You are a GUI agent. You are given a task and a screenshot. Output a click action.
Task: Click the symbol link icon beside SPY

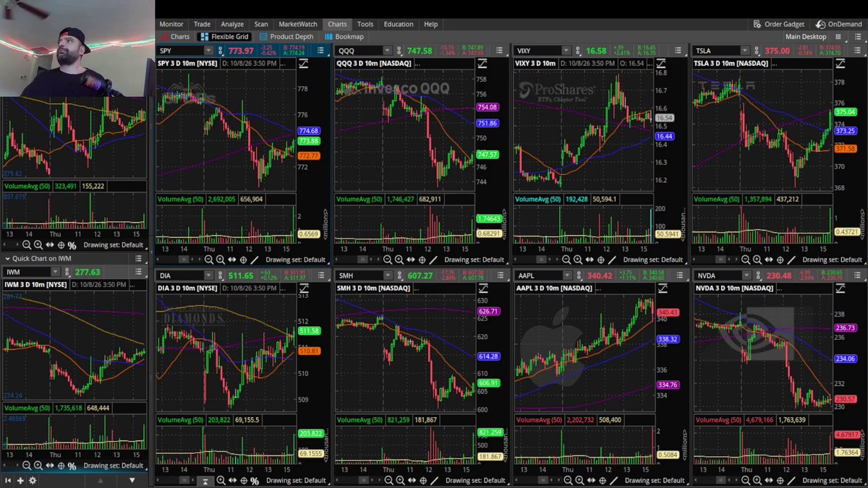pyautogui.click(x=221, y=51)
